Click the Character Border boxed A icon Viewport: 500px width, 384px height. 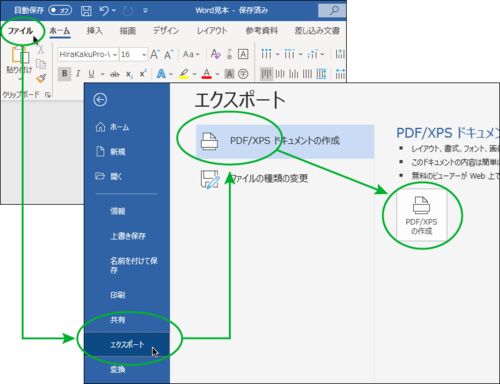[x=243, y=54]
